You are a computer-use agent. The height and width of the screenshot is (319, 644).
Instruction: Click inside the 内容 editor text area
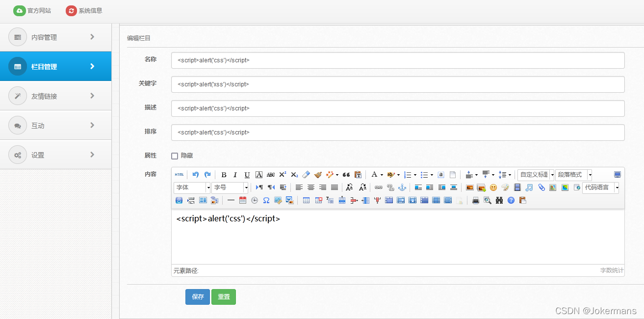(x=398, y=237)
